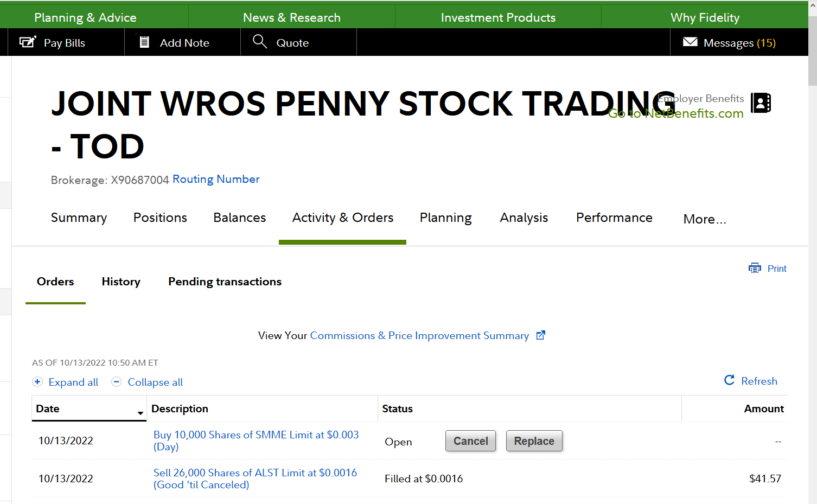Click the Status column header
817x504 pixels.
(397, 409)
